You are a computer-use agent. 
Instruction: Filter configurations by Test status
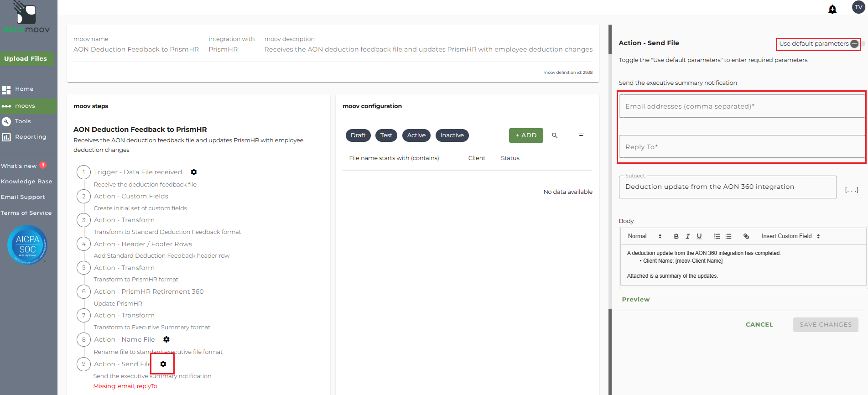click(386, 135)
